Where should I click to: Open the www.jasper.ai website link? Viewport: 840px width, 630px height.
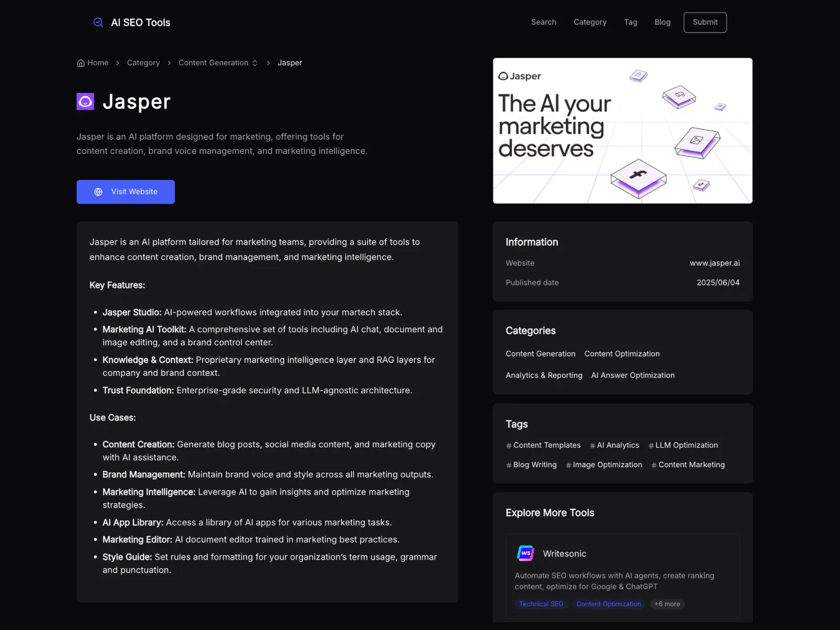point(715,263)
